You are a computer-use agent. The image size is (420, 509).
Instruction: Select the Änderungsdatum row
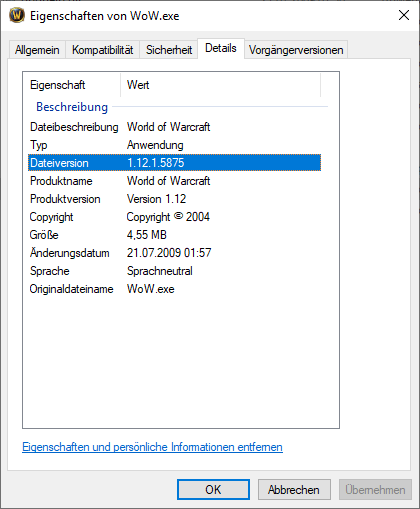coord(174,253)
